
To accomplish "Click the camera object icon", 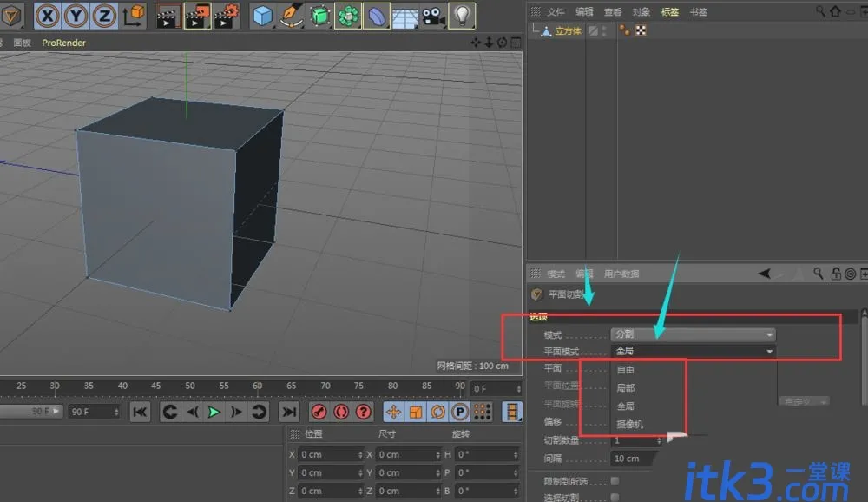I will point(434,17).
